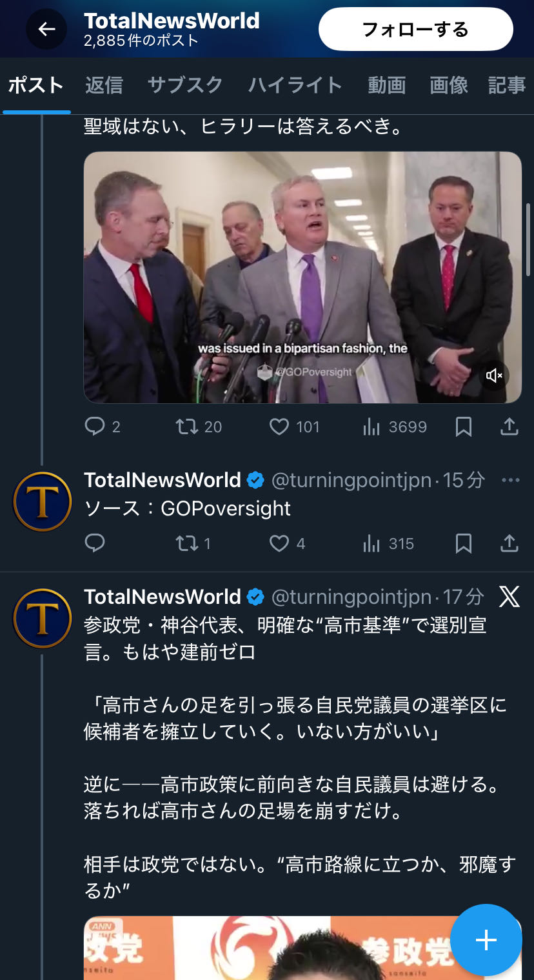The height and width of the screenshot is (980, 534).
Task: Tap the X logo icon on 参政党 post
Action: coord(509,597)
